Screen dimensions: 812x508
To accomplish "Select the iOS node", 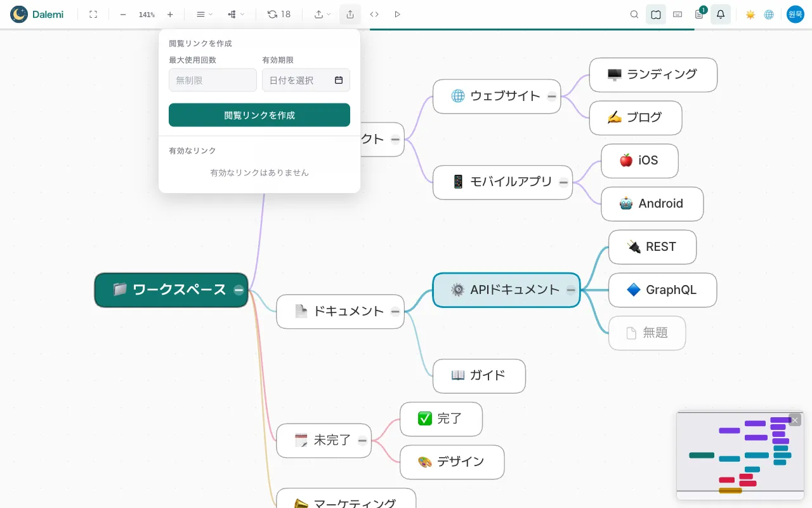I will tap(639, 161).
